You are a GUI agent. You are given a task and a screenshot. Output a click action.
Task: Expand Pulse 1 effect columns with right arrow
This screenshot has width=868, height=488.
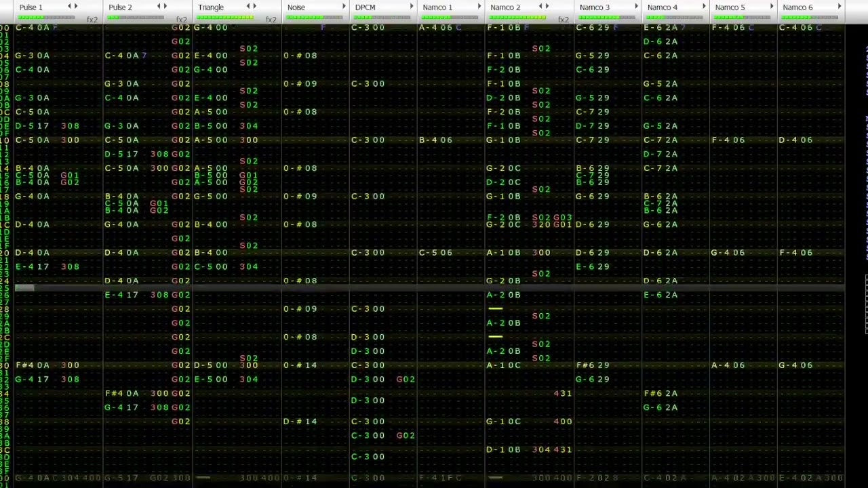pos(75,7)
